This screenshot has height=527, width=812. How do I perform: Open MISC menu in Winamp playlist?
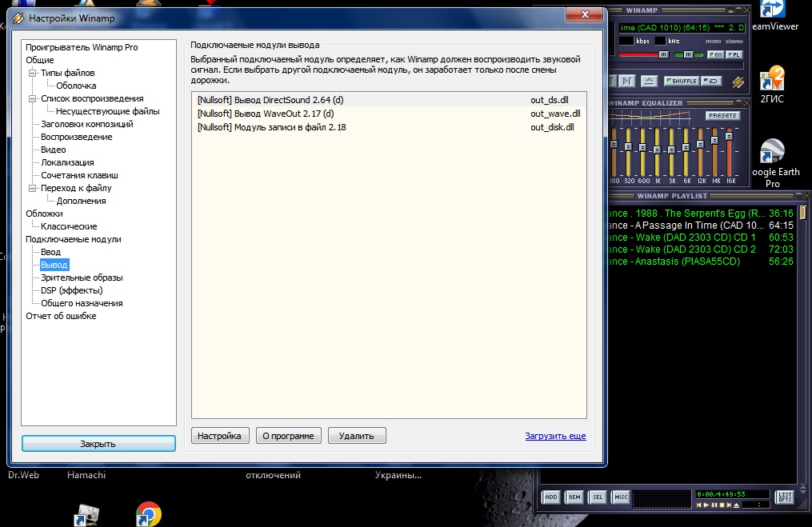click(x=620, y=497)
